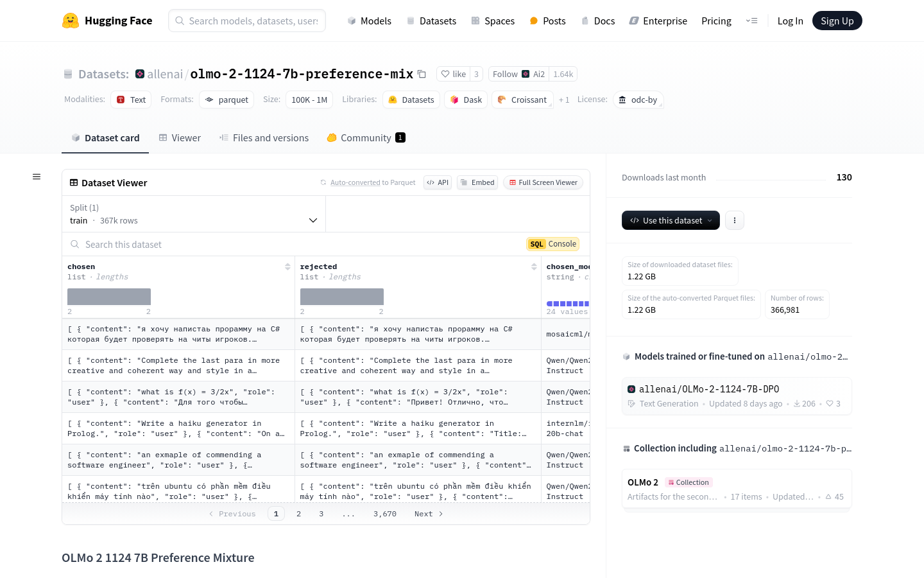Jump to last page 3,670

point(385,514)
